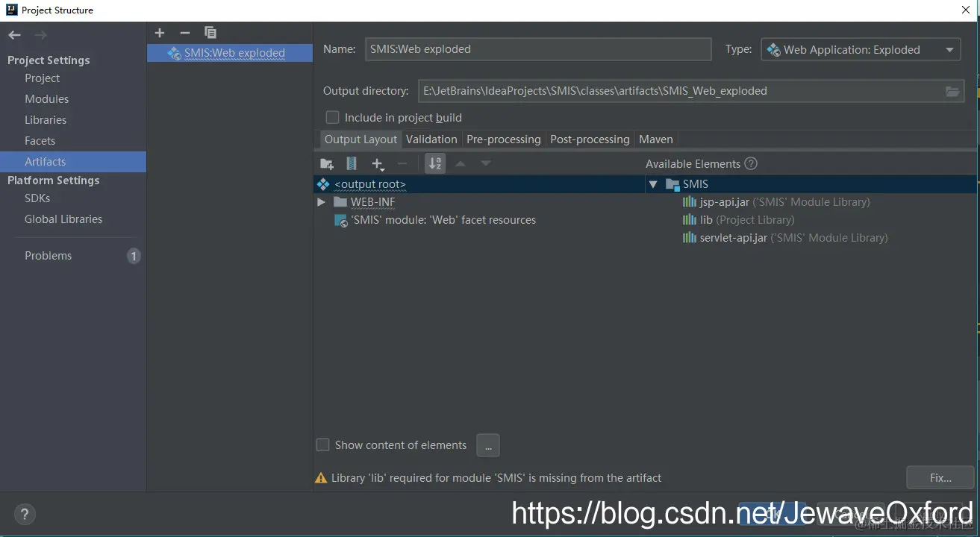
Task: Open the artifact Type dropdown
Action: (x=861, y=50)
